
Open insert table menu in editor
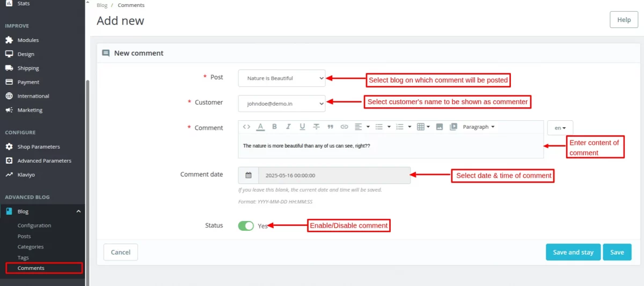click(423, 127)
